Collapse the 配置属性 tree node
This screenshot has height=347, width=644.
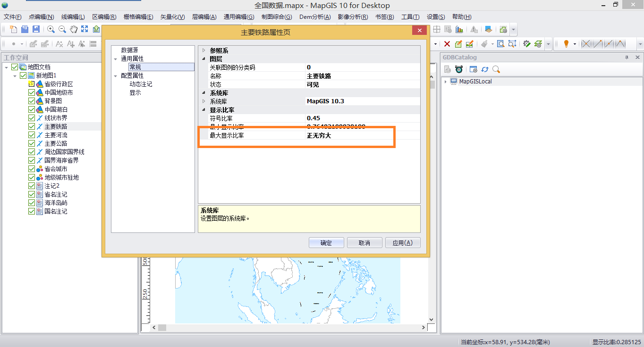(115, 75)
